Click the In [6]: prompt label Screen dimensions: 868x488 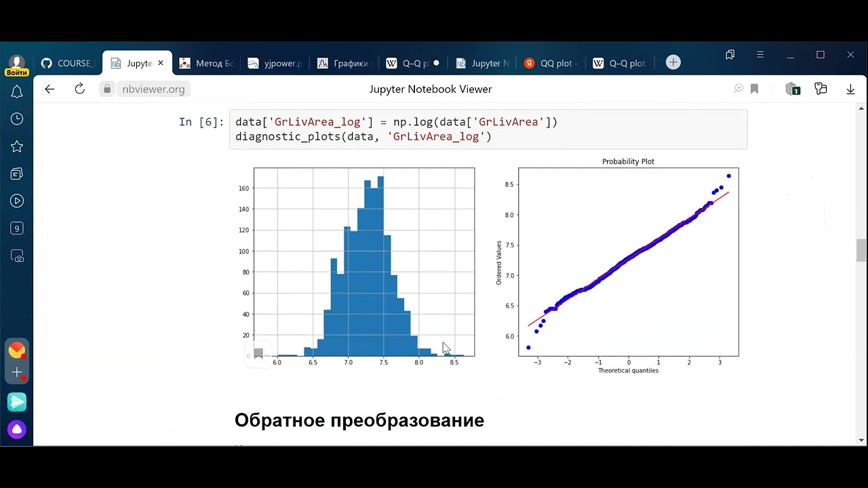tap(201, 122)
